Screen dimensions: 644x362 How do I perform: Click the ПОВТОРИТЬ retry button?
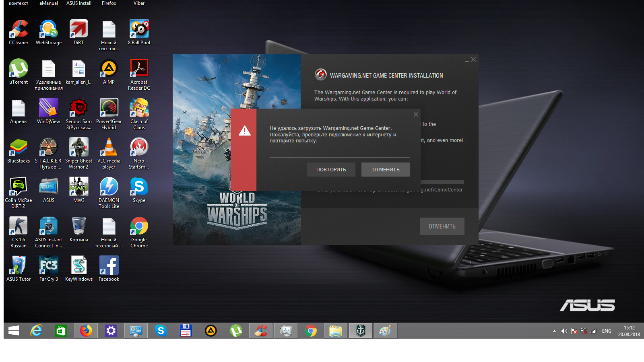click(331, 169)
